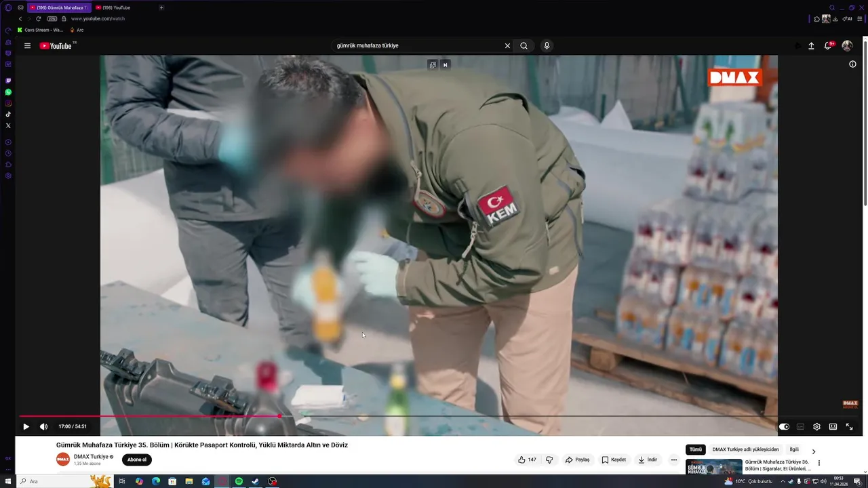Start voice search with the microphone
The width and height of the screenshot is (868, 488).
click(547, 46)
